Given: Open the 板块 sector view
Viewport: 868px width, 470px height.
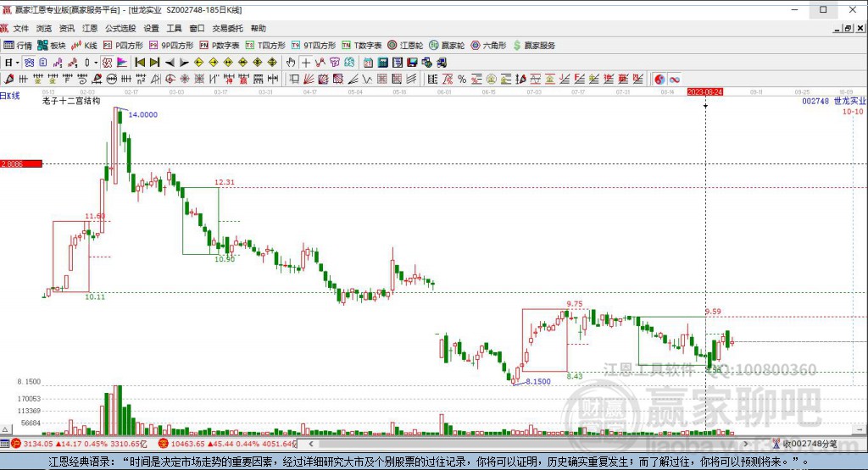Looking at the screenshot, I should [51, 46].
